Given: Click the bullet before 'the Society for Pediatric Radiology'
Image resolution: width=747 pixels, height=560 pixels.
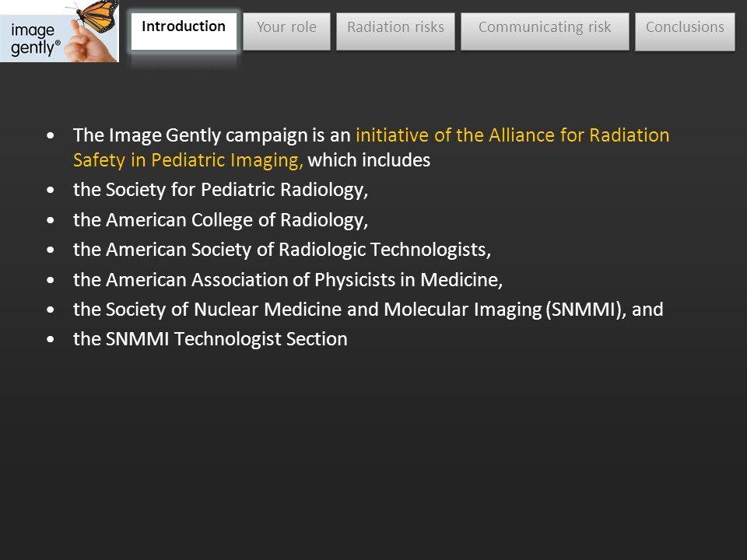Looking at the screenshot, I should tap(51, 191).
